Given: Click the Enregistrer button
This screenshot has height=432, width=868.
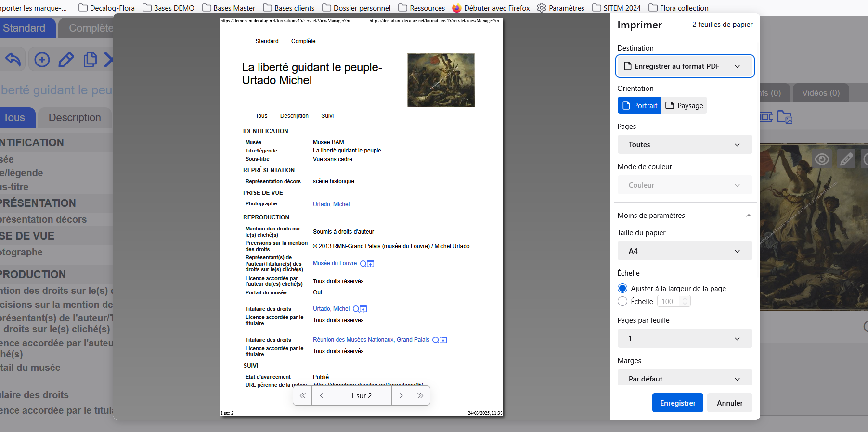Looking at the screenshot, I should (x=678, y=403).
